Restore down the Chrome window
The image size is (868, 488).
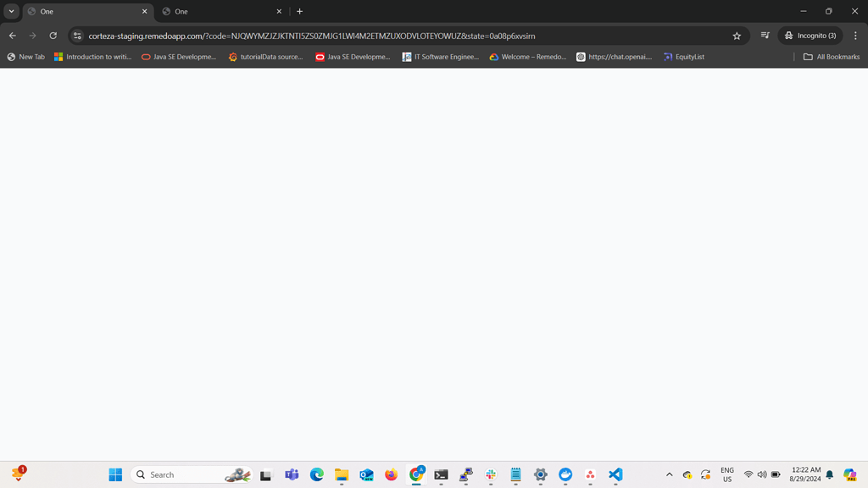pos(829,11)
